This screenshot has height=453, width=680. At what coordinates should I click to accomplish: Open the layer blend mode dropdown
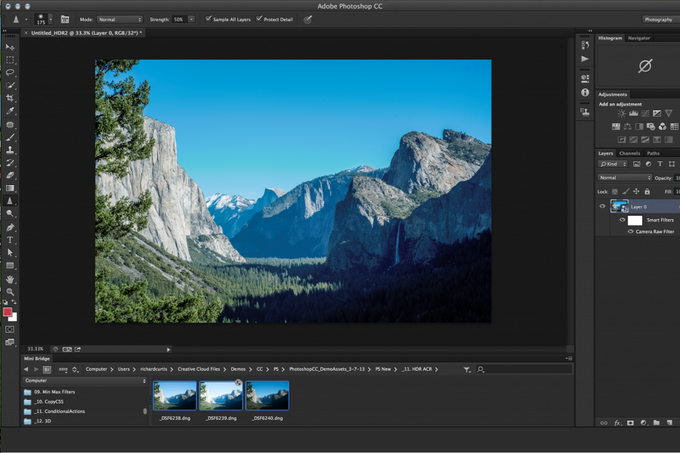[x=624, y=178]
